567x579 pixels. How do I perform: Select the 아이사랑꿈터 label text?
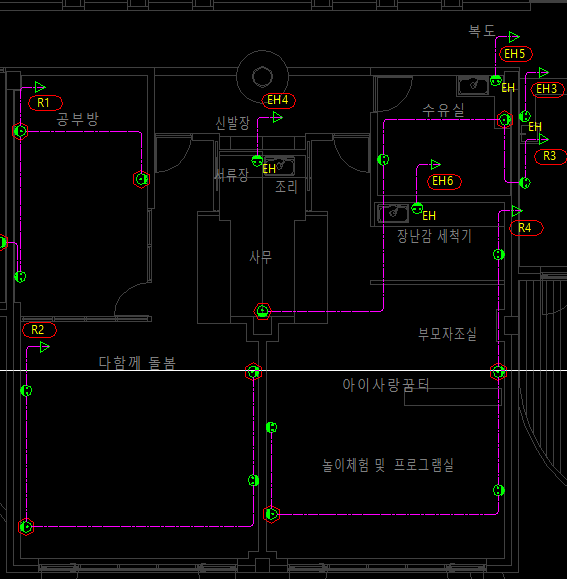(386, 385)
